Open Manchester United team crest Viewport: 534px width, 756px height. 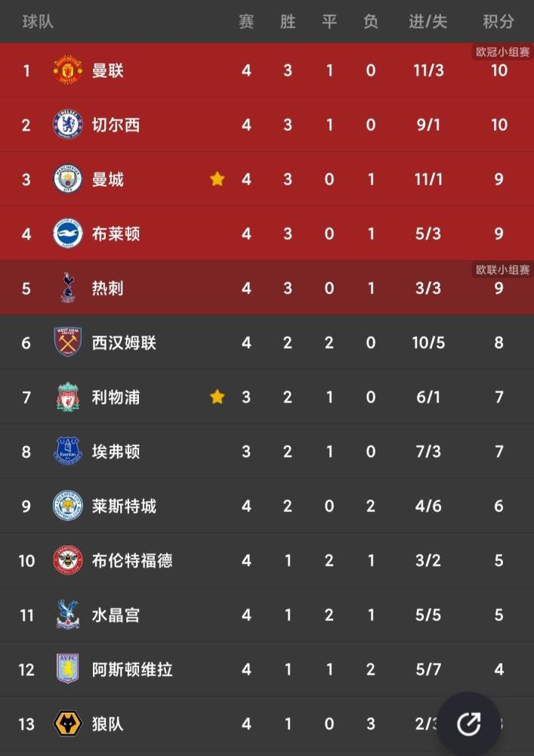pyautogui.click(x=67, y=70)
